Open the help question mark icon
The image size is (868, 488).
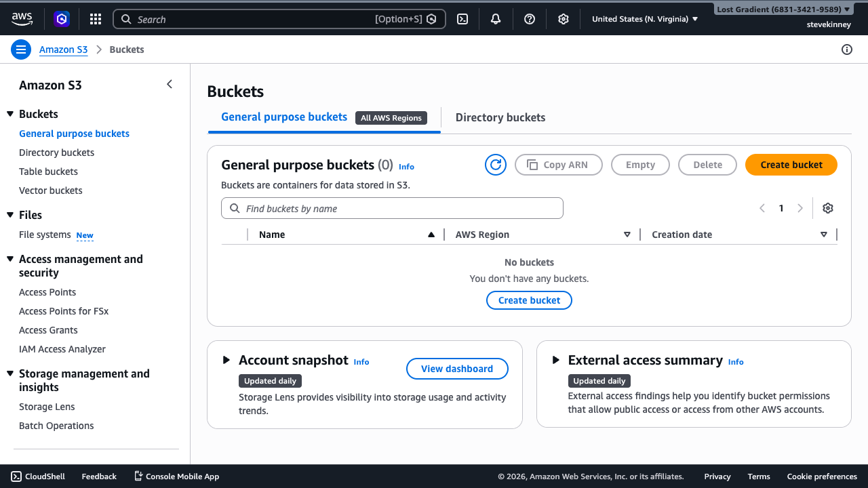pos(530,19)
